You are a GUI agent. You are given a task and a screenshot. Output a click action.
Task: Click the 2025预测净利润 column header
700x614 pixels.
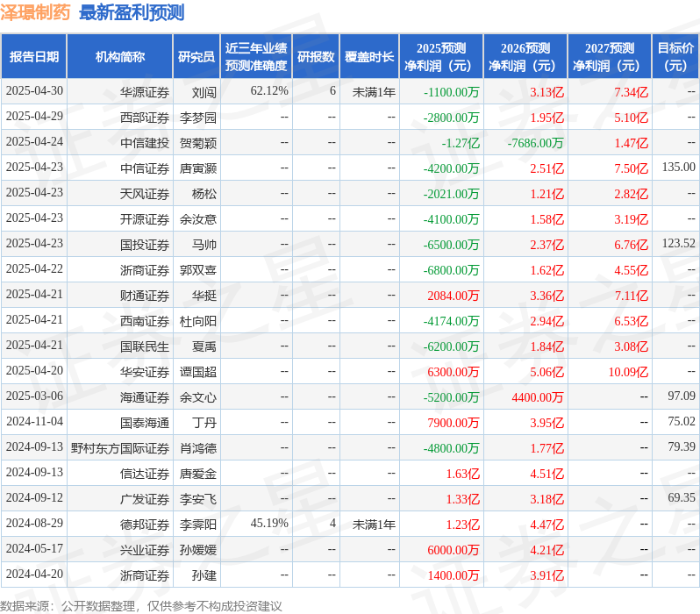(441, 57)
